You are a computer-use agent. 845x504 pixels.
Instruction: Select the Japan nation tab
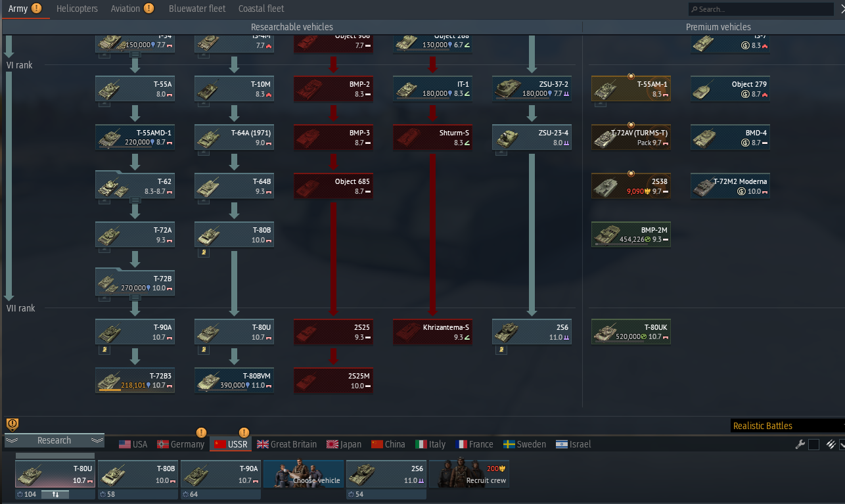pyautogui.click(x=344, y=444)
